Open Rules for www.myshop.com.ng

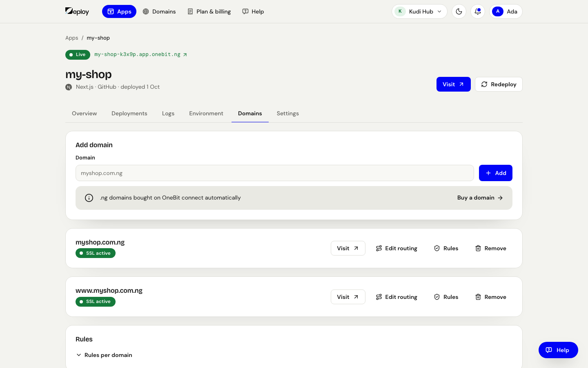(x=446, y=297)
